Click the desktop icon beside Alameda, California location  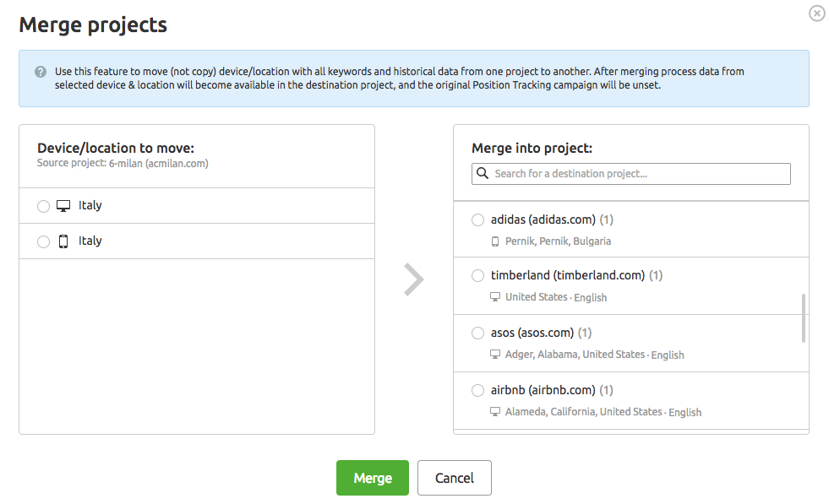495,411
